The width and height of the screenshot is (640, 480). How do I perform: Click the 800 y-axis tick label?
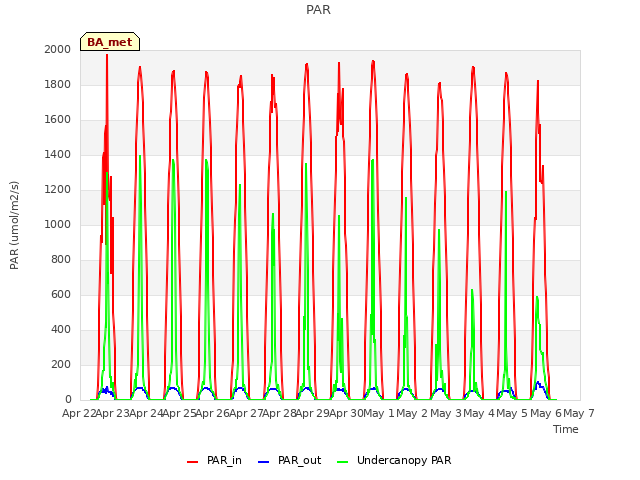[61, 260]
